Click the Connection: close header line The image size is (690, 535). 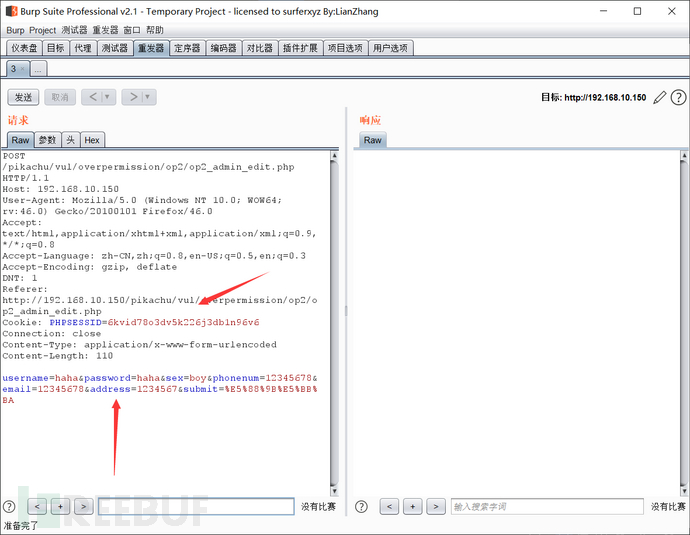click(x=51, y=333)
